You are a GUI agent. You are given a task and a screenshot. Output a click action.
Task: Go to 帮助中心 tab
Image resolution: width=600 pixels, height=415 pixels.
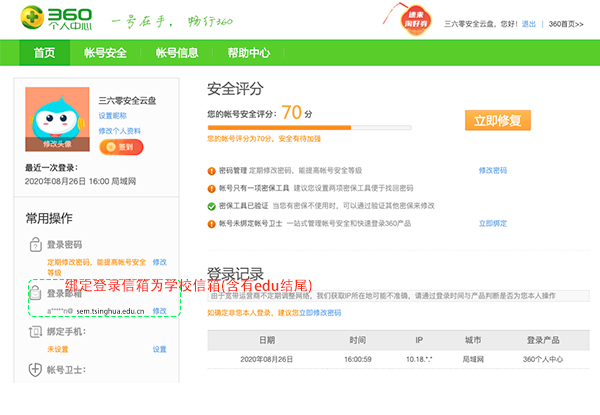pyautogui.click(x=249, y=53)
